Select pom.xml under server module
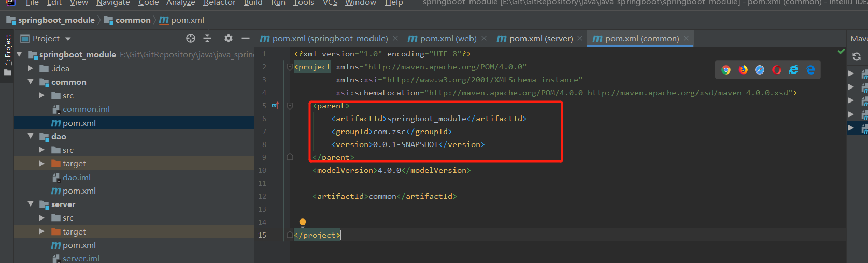Viewport: 868px width, 263px height. click(79, 245)
